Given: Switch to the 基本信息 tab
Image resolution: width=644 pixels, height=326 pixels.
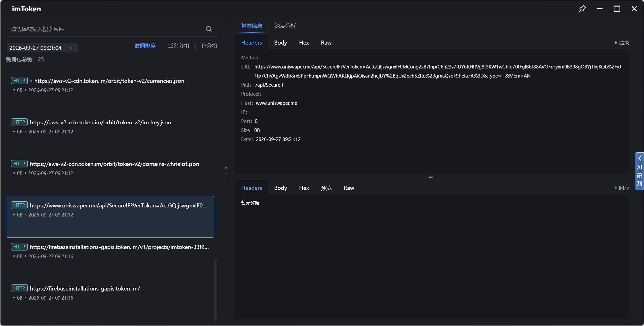Looking at the screenshot, I should (x=252, y=26).
